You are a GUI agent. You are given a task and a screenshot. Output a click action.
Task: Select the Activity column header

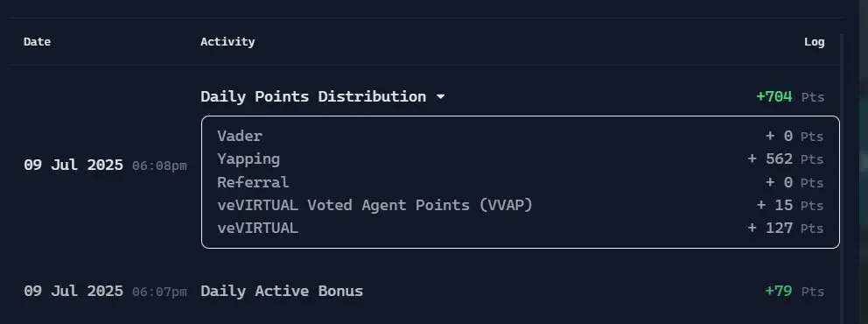tap(227, 41)
